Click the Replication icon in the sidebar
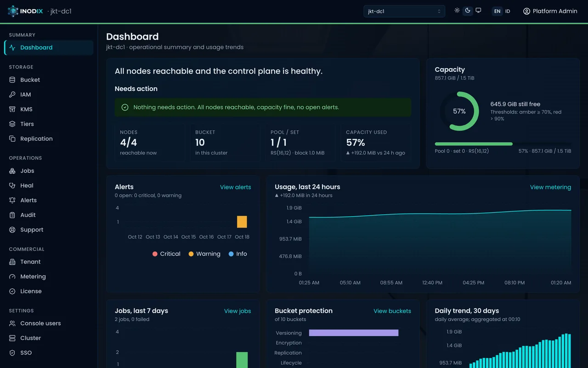Image resolution: width=588 pixels, height=368 pixels. [x=12, y=138]
